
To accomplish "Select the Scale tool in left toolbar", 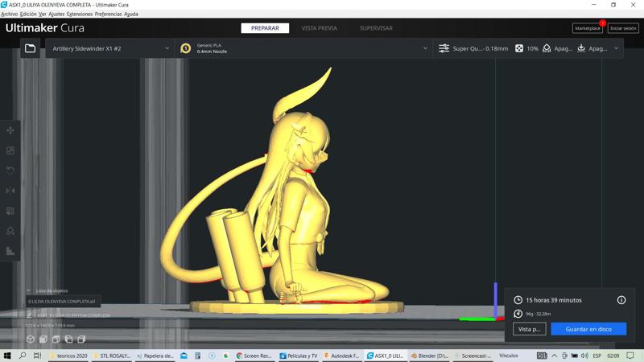I will 10,150.
